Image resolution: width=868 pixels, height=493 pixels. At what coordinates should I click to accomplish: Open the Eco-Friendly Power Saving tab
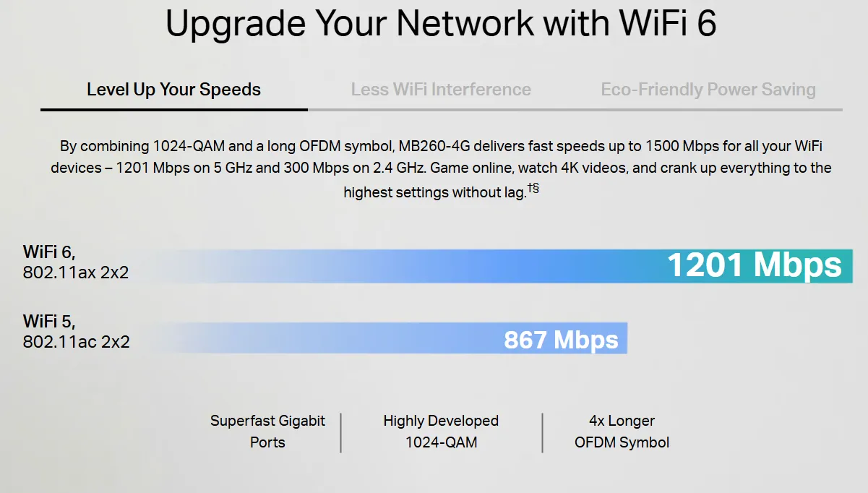708,90
